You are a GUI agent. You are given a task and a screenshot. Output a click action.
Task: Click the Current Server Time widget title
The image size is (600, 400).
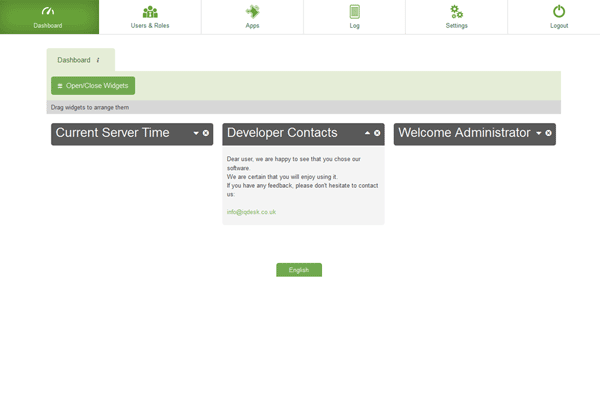click(112, 133)
